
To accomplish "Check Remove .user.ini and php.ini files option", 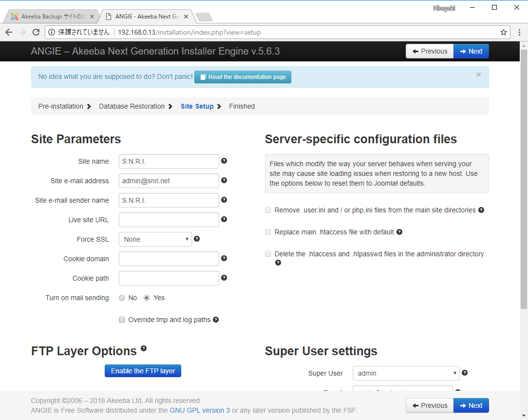I will 268,210.
